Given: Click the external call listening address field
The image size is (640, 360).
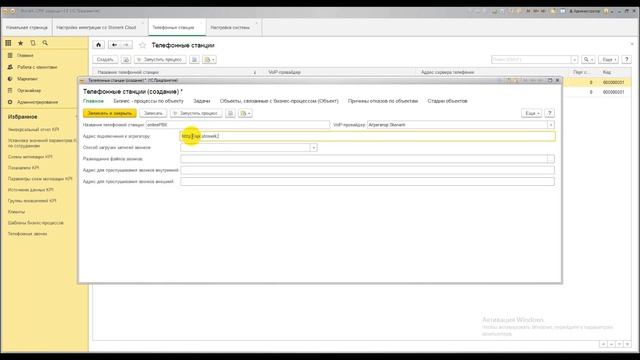Looking at the screenshot, I should [x=367, y=182].
